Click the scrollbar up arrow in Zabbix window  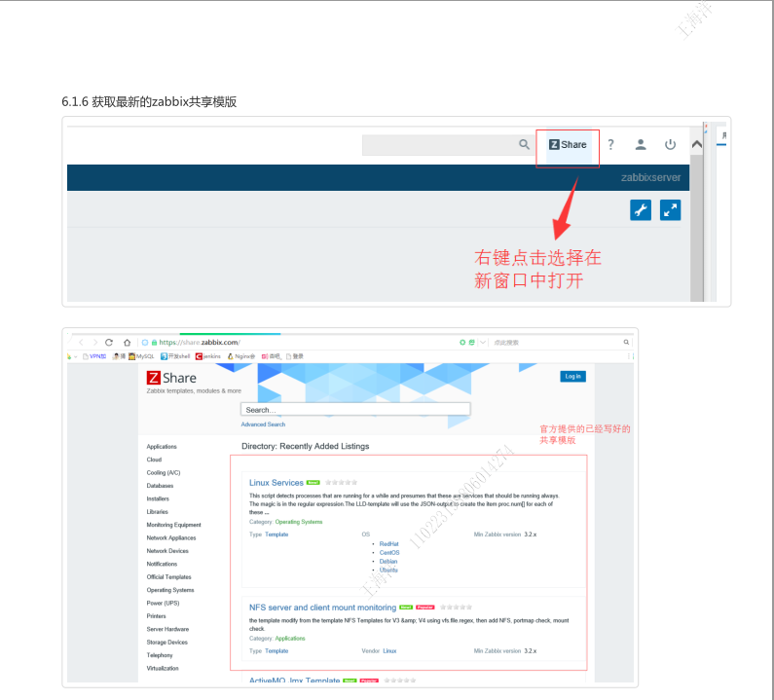click(697, 145)
